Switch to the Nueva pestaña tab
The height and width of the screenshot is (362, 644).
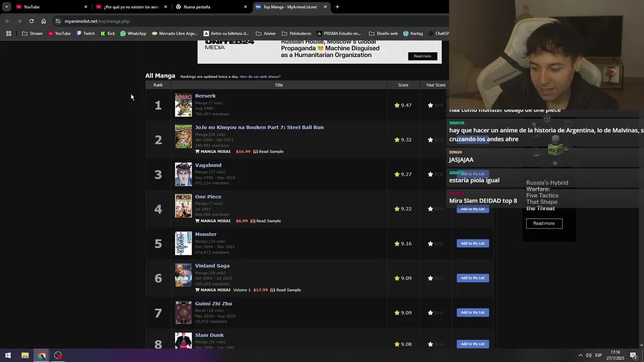pos(211,7)
